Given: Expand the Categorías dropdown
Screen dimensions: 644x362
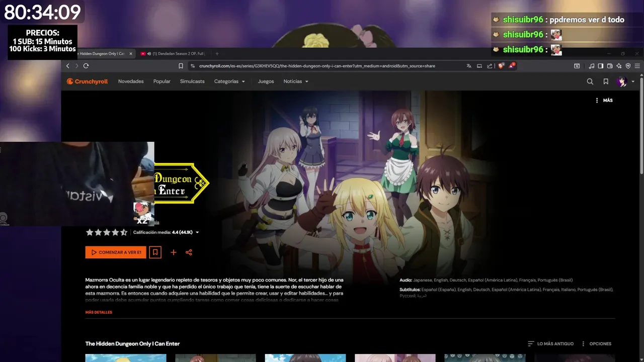Looking at the screenshot, I should coord(229,81).
